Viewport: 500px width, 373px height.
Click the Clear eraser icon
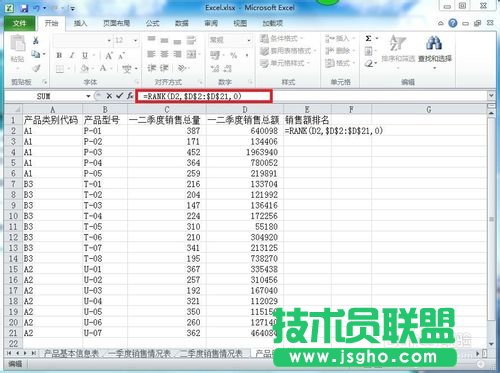pos(368,63)
